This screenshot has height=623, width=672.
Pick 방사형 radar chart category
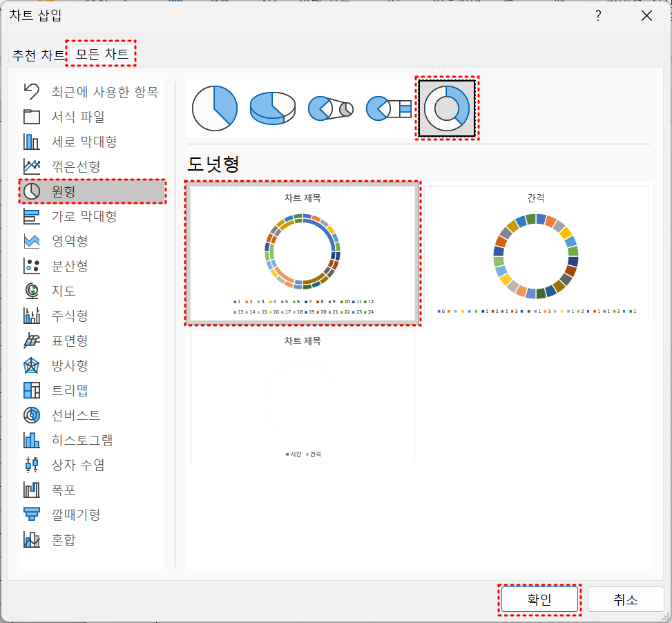coord(69,365)
